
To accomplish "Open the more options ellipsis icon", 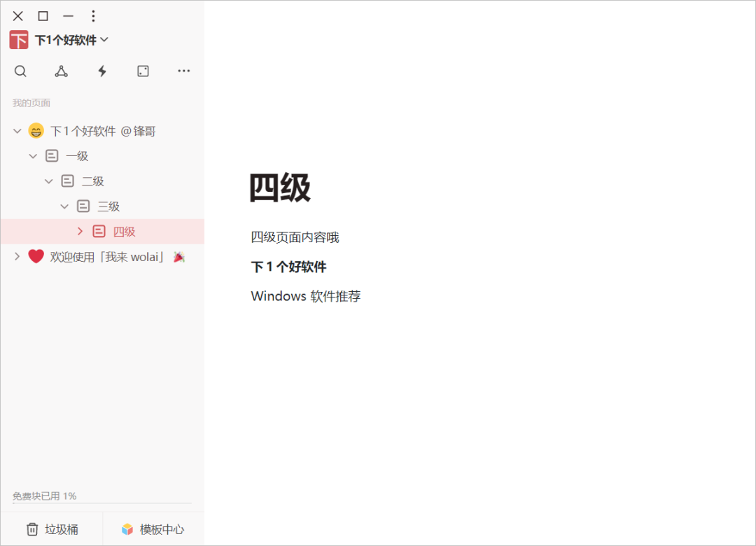I will 183,71.
